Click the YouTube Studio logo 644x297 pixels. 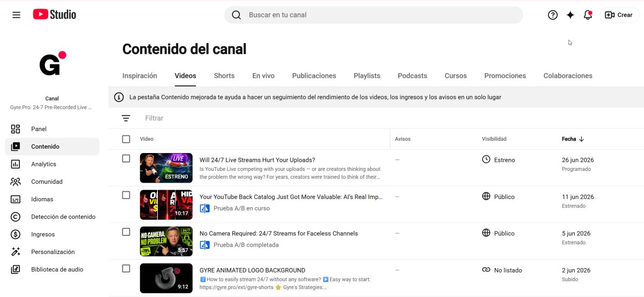(54, 15)
